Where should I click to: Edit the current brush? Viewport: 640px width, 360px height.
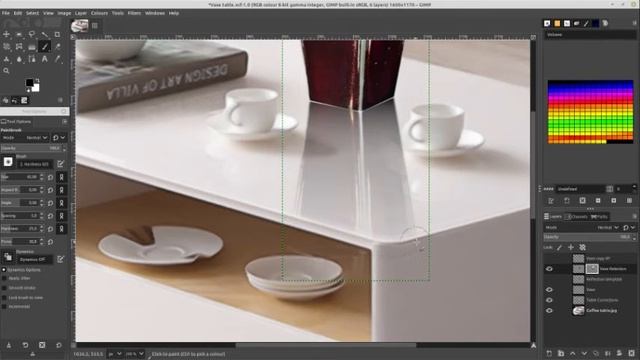(x=60, y=164)
